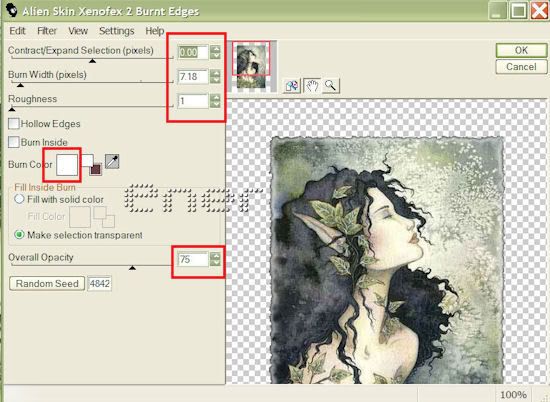
Task: Click the Contract/Expand Selection value field
Action: point(193,52)
